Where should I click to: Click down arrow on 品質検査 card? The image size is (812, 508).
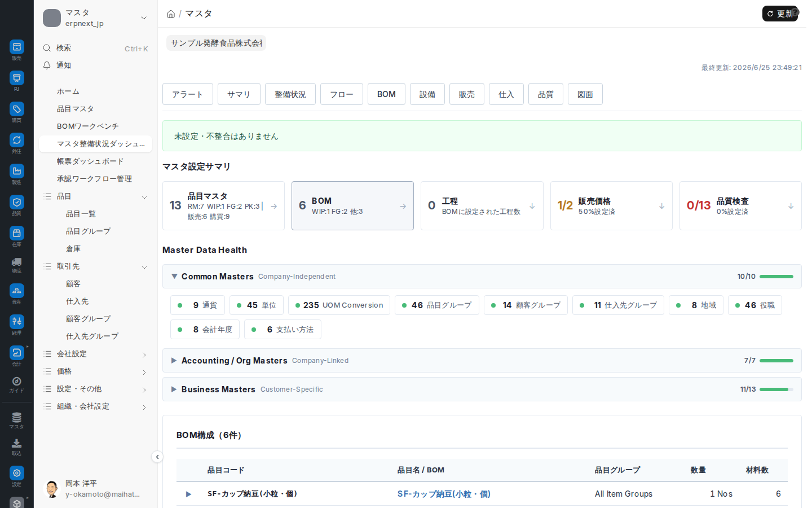tap(791, 207)
